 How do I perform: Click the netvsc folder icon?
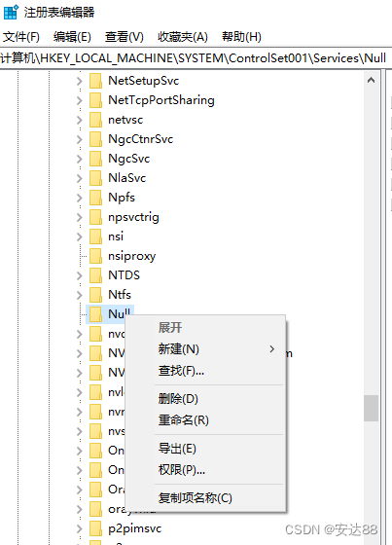[x=95, y=120]
